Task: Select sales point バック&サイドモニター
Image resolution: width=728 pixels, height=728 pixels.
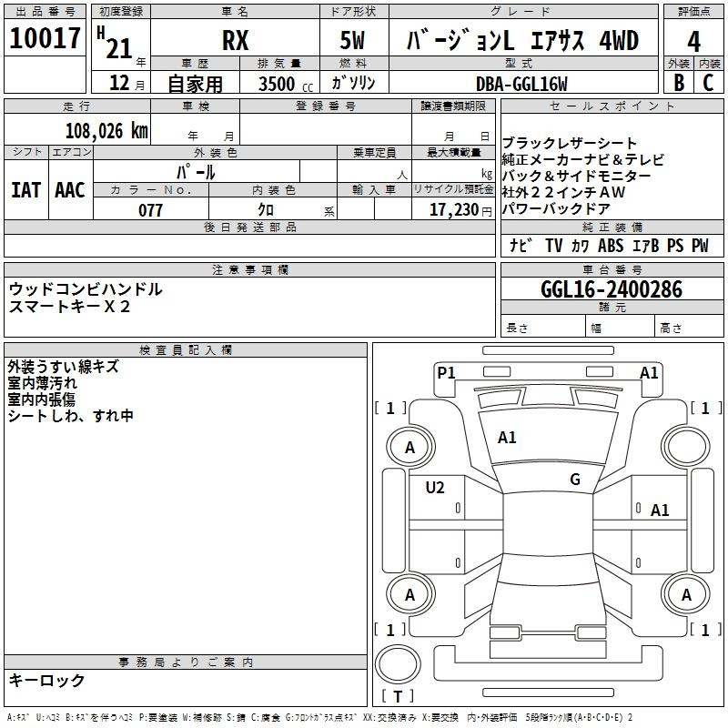Action: [576, 176]
